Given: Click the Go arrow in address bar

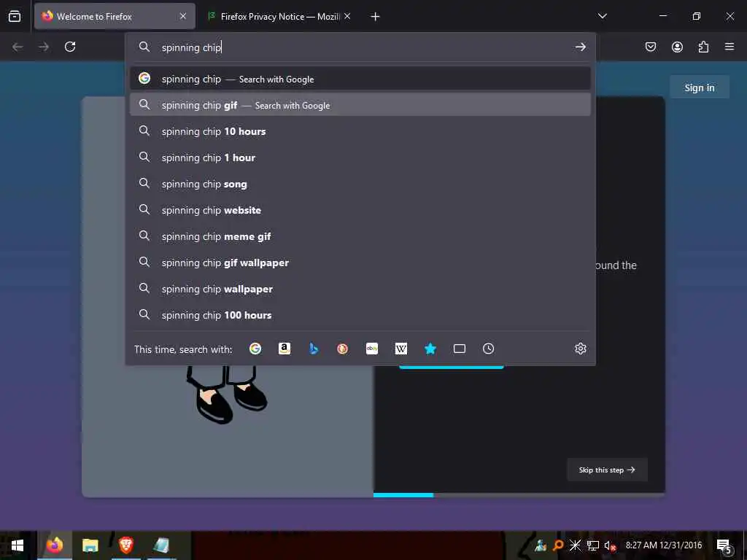Looking at the screenshot, I should (x=580, y=47).
